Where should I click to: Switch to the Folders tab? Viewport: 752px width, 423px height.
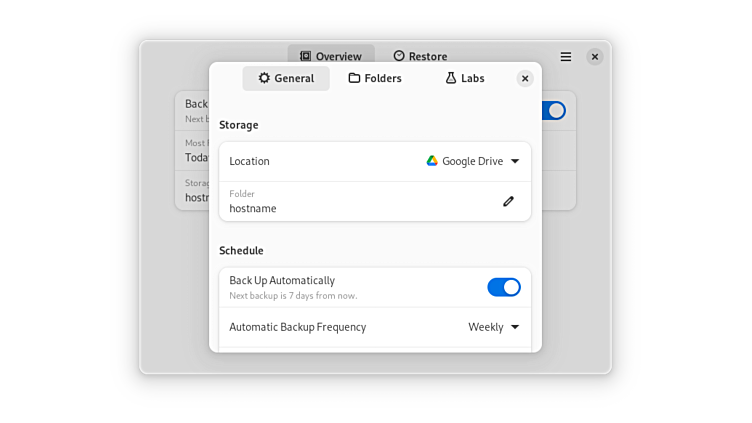[x=375, y=78]
